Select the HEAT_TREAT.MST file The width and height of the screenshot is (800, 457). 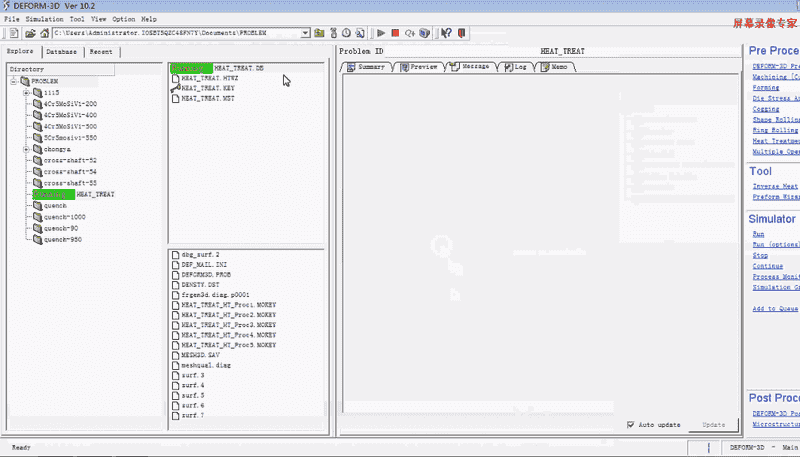coord(208,98)
